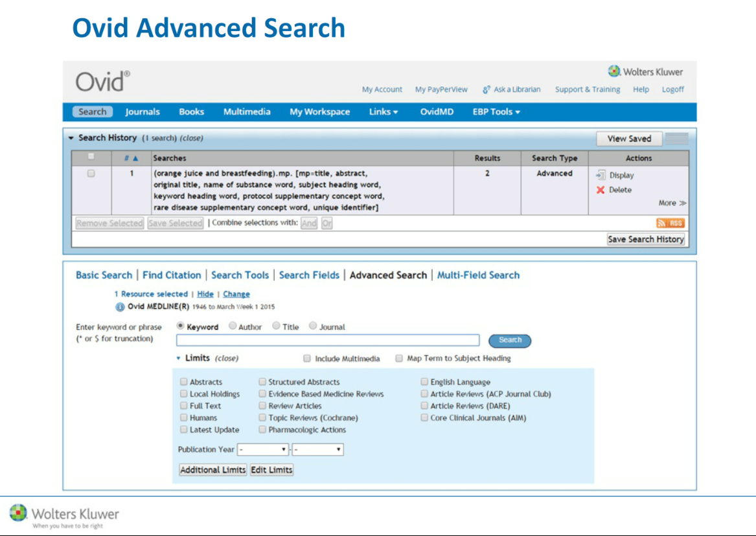Click the Display icon in Actions
Screen dimensions: 756x536
(x=600, y=175)
